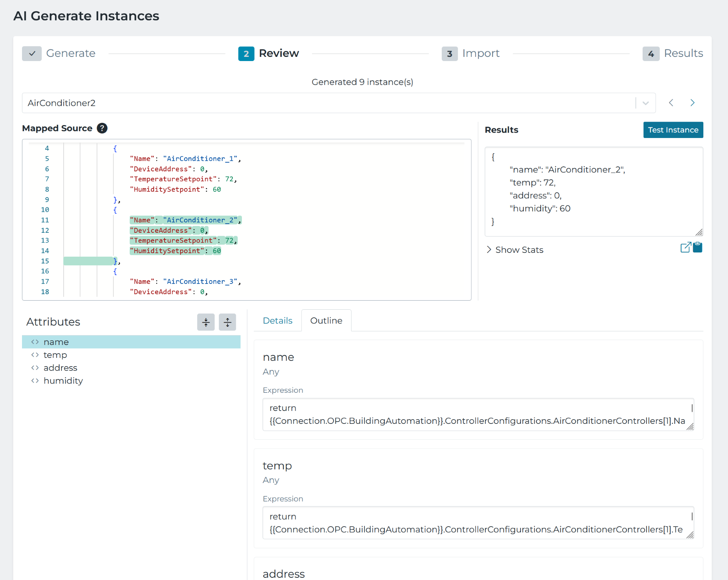
Task: Select the humidity attribute in tree
Action: coord(63,381)
